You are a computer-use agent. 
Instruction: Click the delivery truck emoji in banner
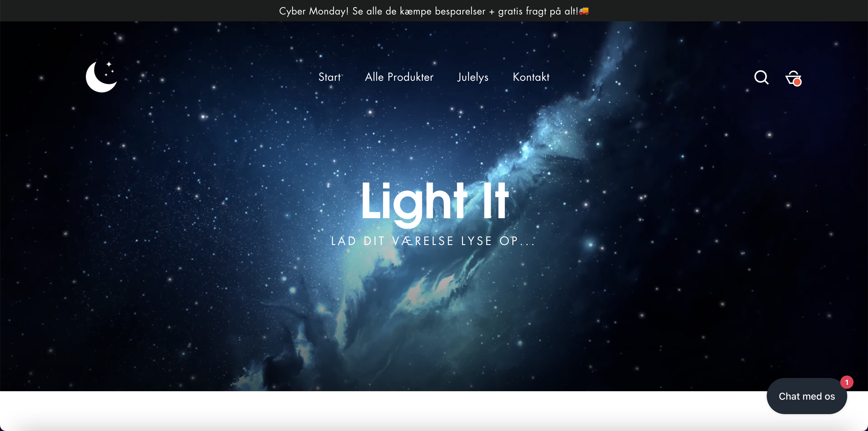coord(584,11)
